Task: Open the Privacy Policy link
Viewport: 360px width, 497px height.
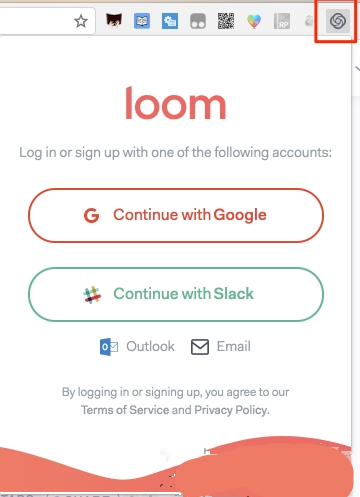Action: [231, 410]
